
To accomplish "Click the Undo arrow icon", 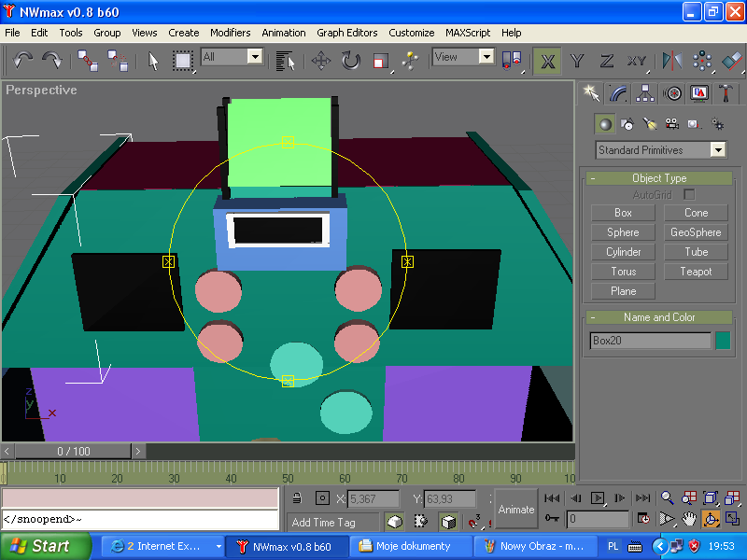I will click(x=23, y=61).
